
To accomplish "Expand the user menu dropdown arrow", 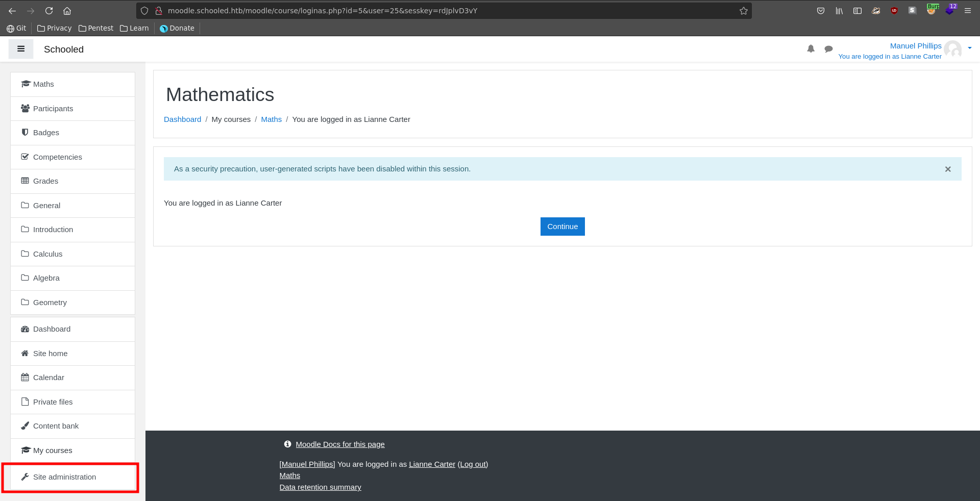I will click(x=969, y=48).
